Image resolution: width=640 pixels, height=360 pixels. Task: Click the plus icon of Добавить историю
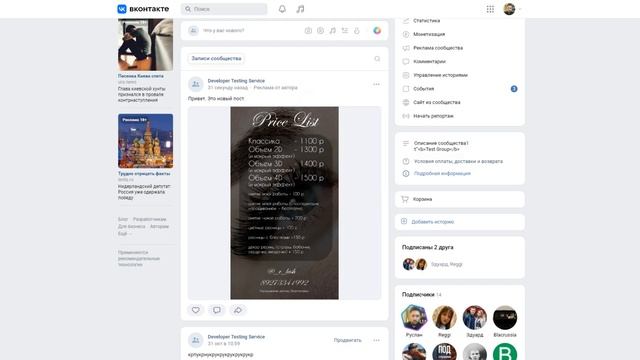404,221
